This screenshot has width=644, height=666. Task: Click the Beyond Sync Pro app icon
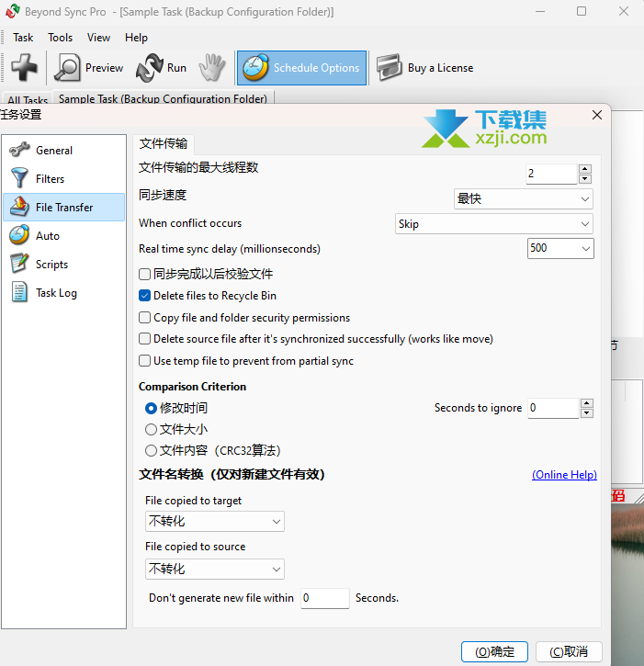pyautogui.click(x=13, y=11)
